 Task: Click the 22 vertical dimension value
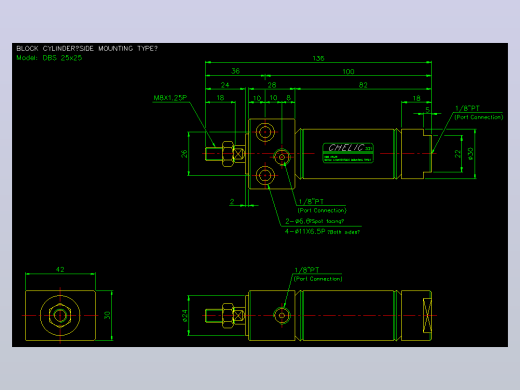coord(457,154)
